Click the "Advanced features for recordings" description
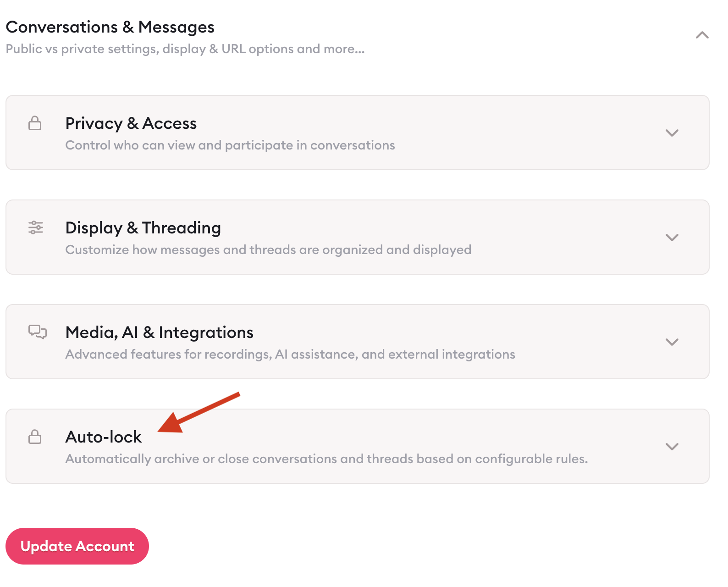728x587 pixels. 290,354
